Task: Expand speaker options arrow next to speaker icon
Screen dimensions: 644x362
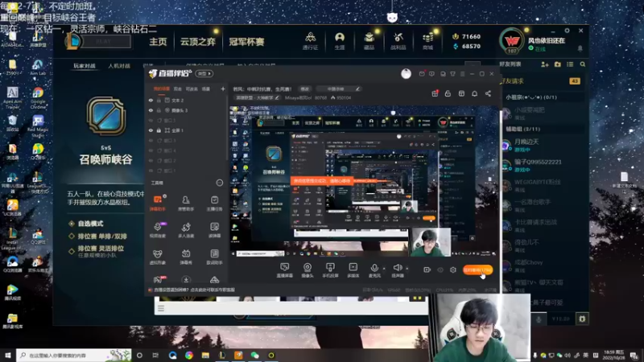Action: coord(407,269)
